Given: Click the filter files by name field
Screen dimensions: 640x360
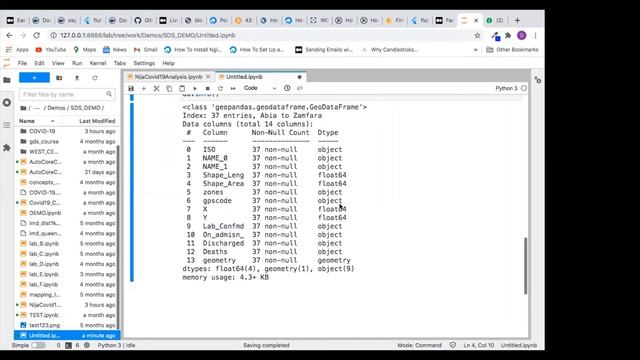Looking at the screenshot, I should coord(67,94).
